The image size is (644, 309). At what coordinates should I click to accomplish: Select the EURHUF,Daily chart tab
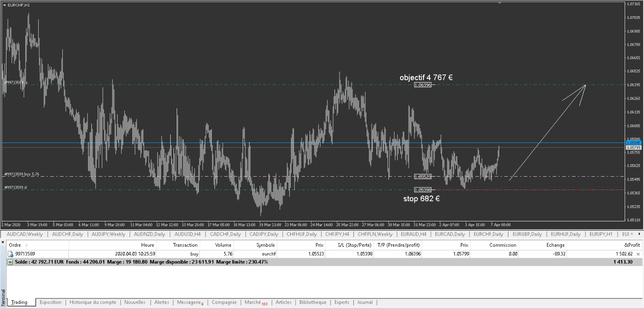point(566,234)
